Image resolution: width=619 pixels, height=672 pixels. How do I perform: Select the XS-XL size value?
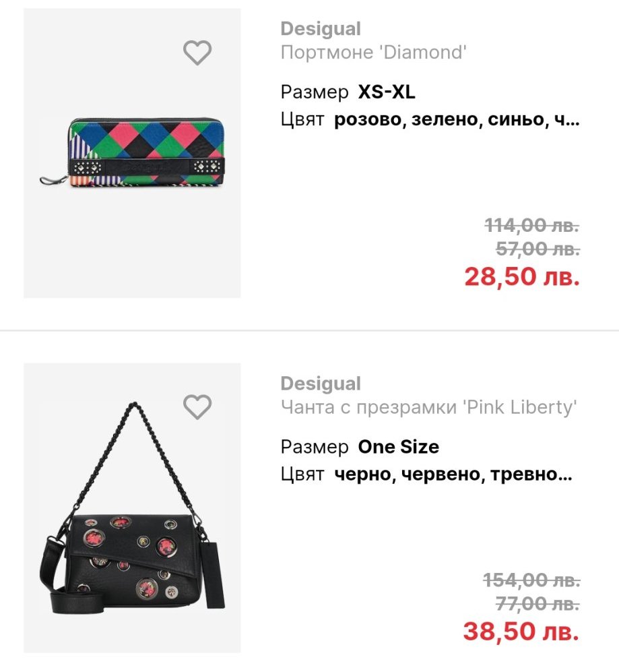[x=387, y=92]
